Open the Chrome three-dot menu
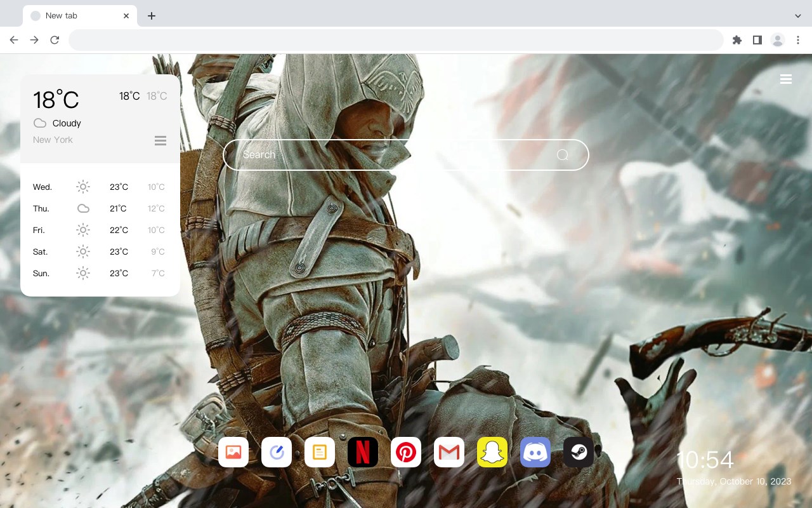This screenshot has height=508, width=812. pos(798,40)
